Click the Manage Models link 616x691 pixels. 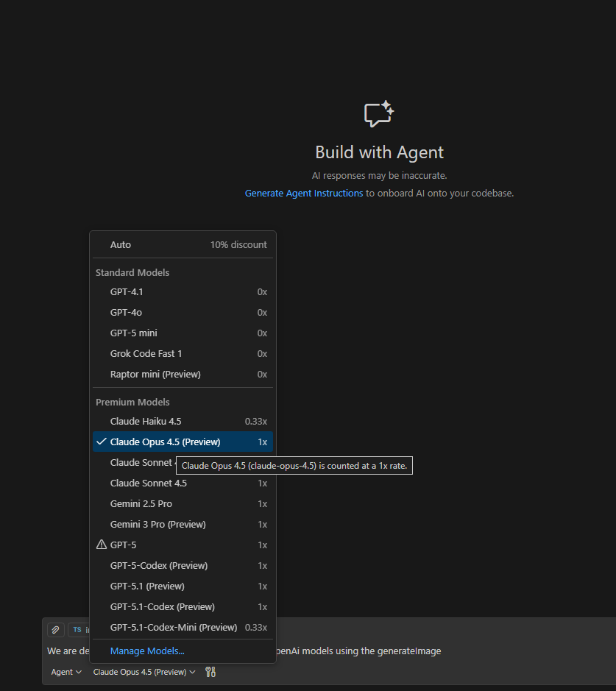tap(147, 651)
